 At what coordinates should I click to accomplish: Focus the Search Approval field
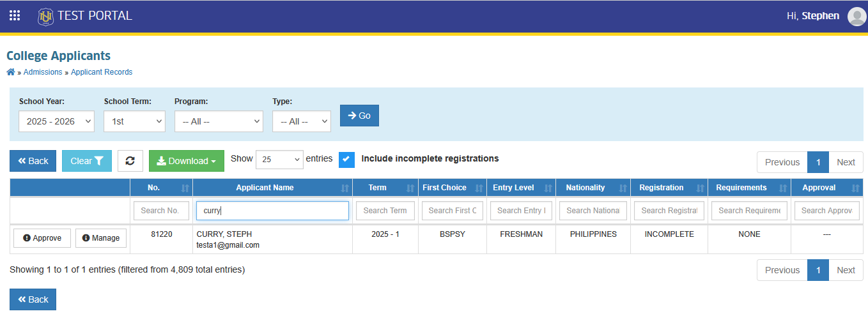(827, 211)
